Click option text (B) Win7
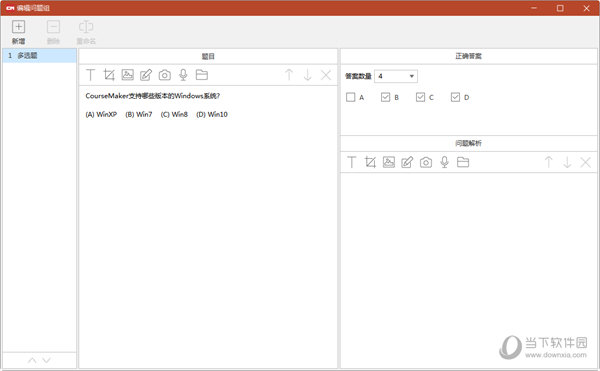600x371 pixels. pos(139,114)
